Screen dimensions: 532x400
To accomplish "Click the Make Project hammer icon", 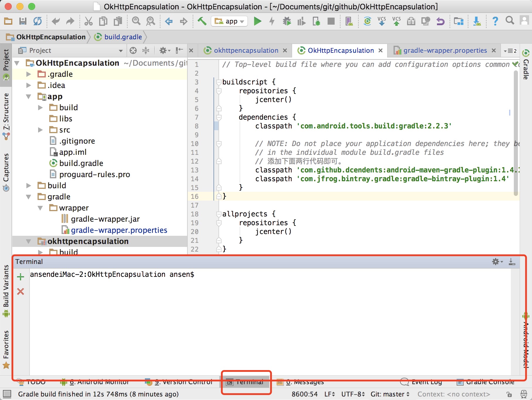I will point(202,21).
